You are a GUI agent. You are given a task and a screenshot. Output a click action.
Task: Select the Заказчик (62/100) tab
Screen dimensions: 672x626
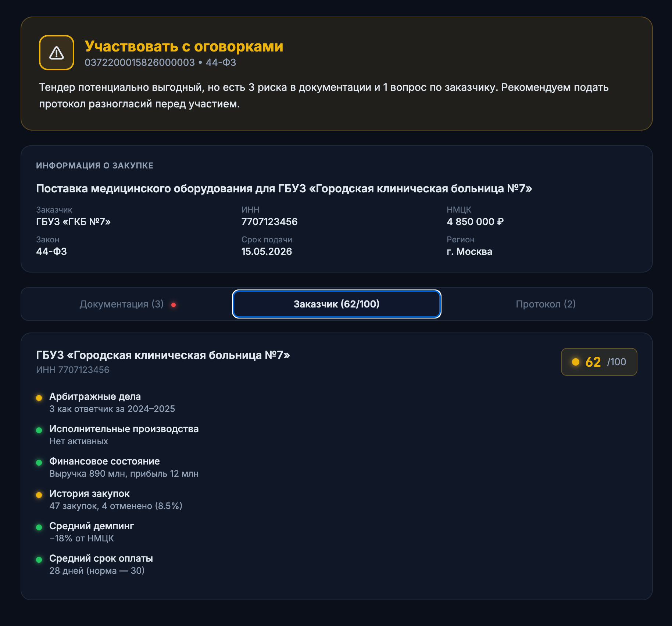pos(336,304)
